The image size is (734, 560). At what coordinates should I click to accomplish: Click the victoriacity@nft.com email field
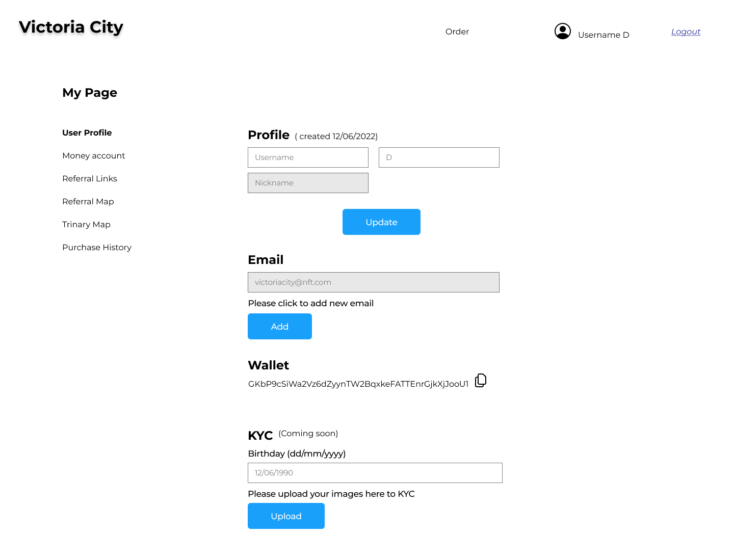373,282
